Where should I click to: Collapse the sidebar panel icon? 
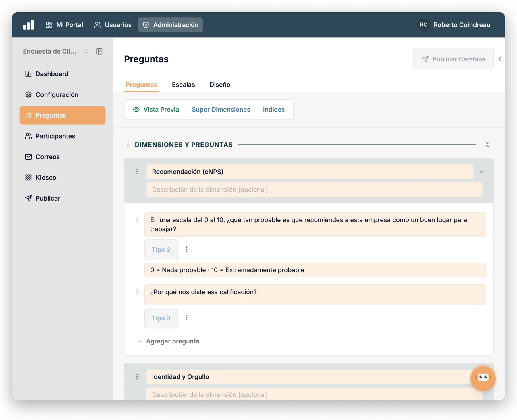99,51
